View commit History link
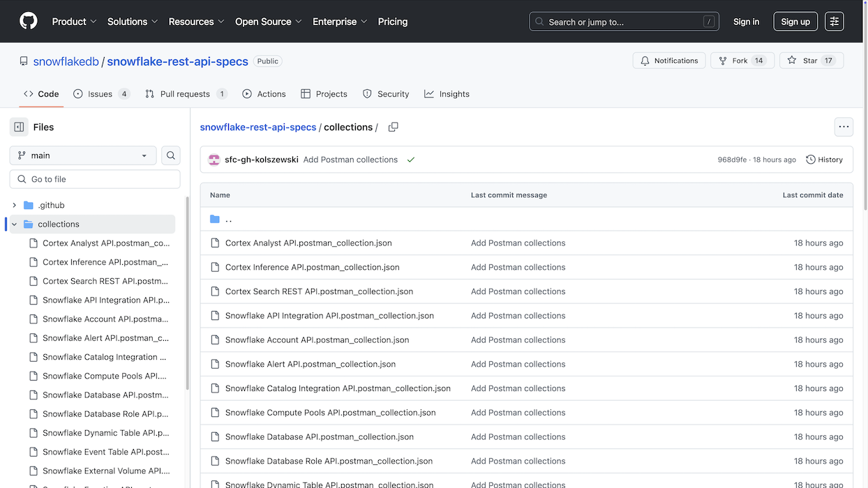This screenshot has height=488, width=868. pos(824,160)
